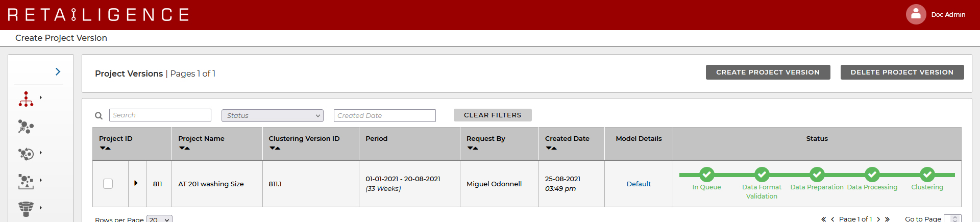This screenshot has height=222, width=980.
Task: Open the hierarchy tree sidebar icon
Action: pyautogui.click(x=26, y=99)
